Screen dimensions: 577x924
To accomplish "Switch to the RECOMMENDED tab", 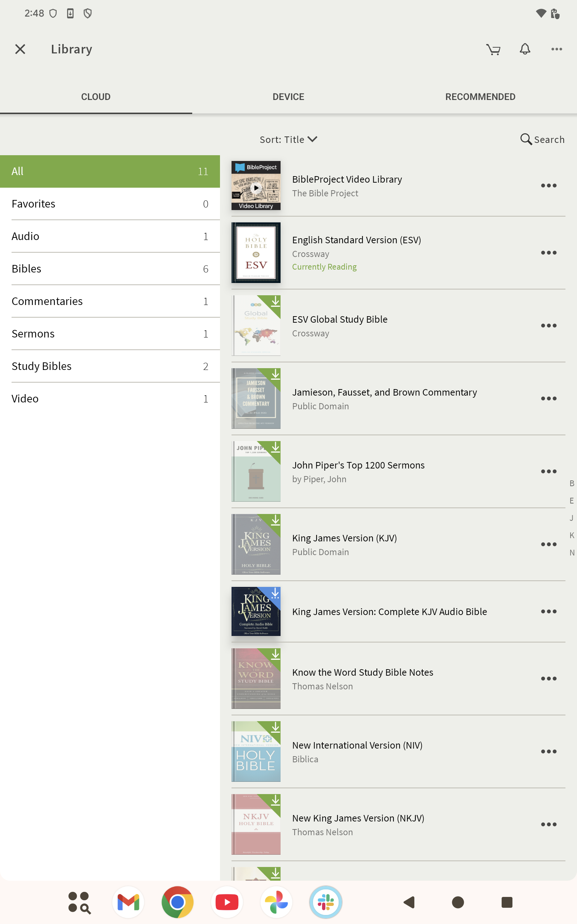I will [x=480, y=97].
